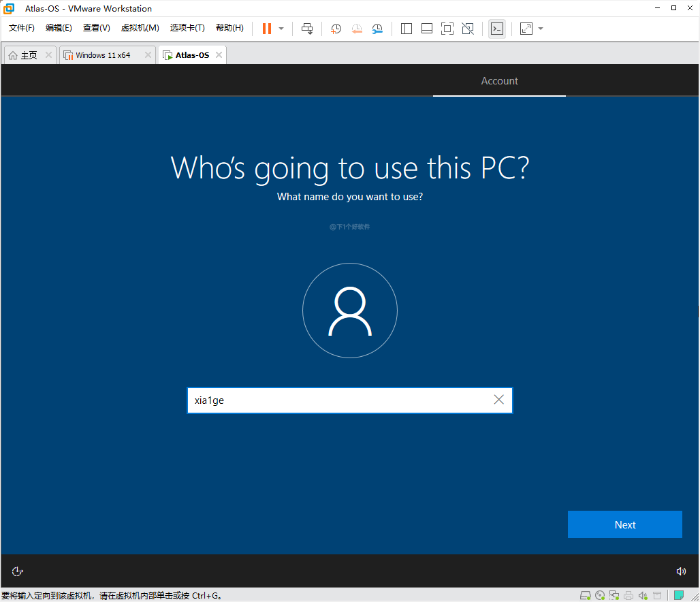Click the hard disk status icon

point(586,595)
